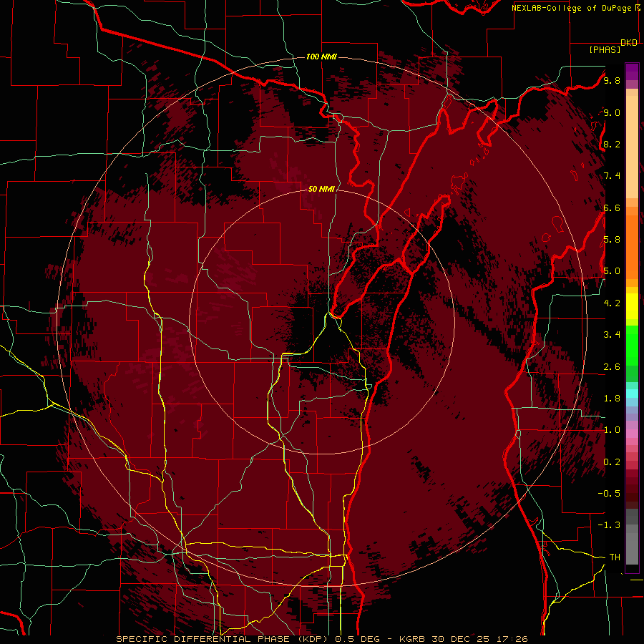The image size is (644, 644).
Task: Click the 8.2 scale value
Action: 612,144
